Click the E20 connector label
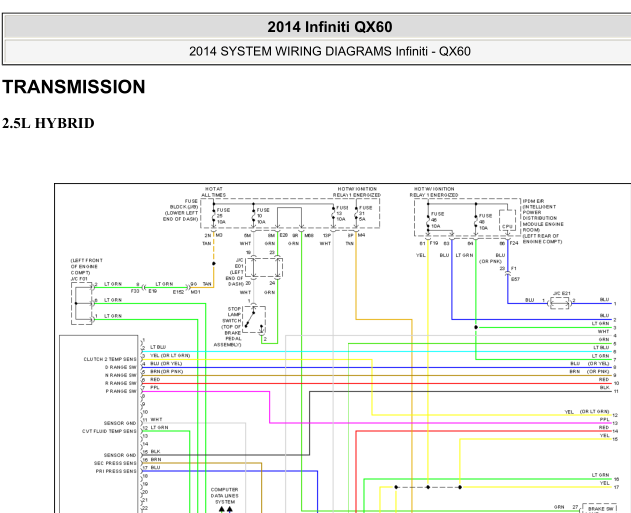Viewport: 631px width, 513px height. coord(283,235)
